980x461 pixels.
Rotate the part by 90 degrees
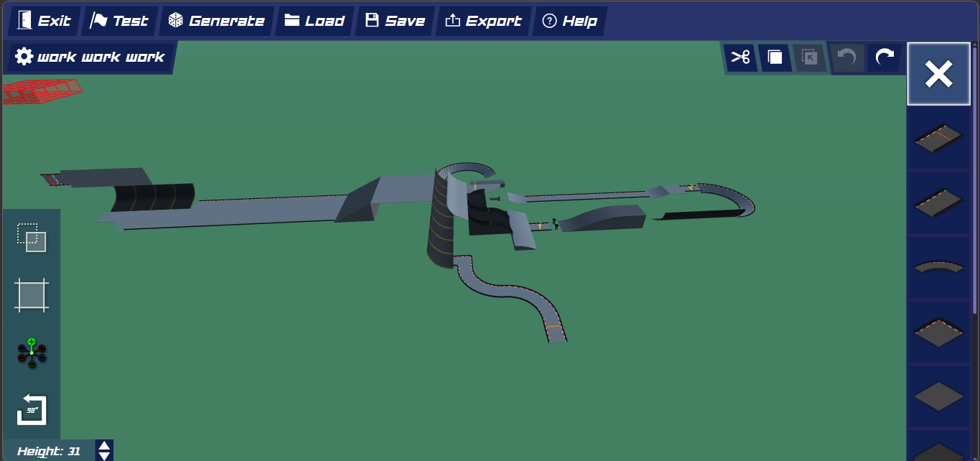click(x=32, y=411)
